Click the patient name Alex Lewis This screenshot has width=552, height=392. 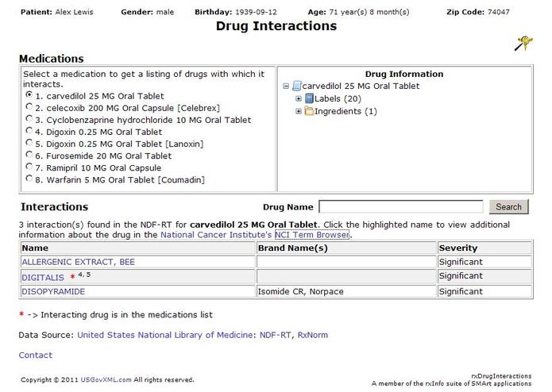pos(75,12)
